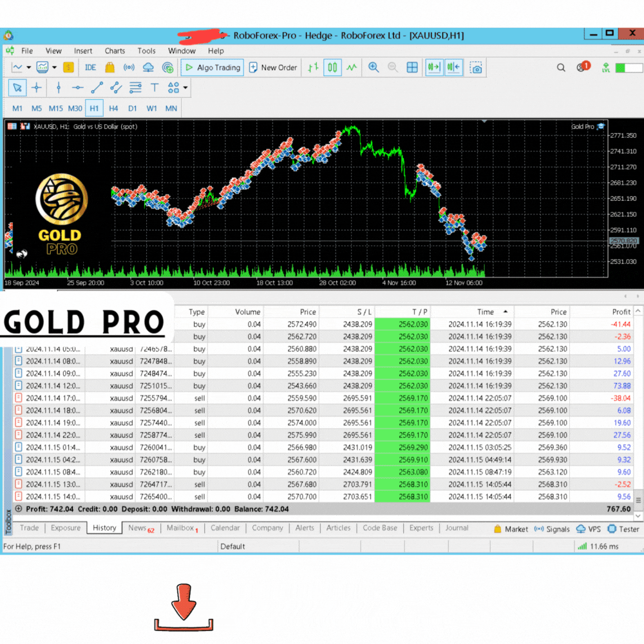Screen dimensions: 644x644
Task: Switch to M15 timeframe
Action: (56, 108)
